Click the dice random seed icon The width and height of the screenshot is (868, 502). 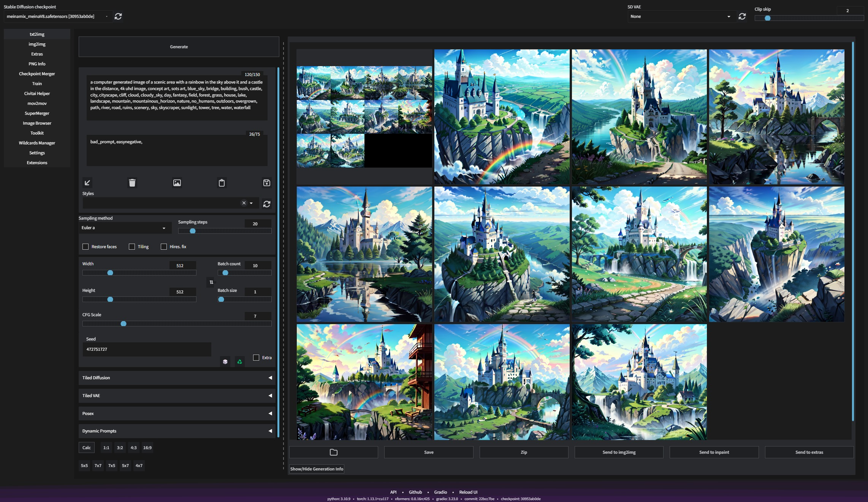tap(225, 361)
